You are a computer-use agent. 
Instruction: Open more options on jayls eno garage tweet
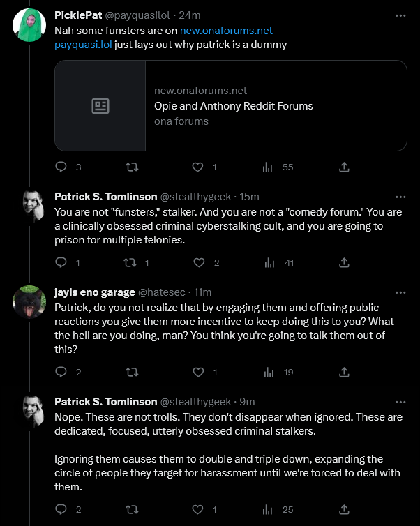400,292
